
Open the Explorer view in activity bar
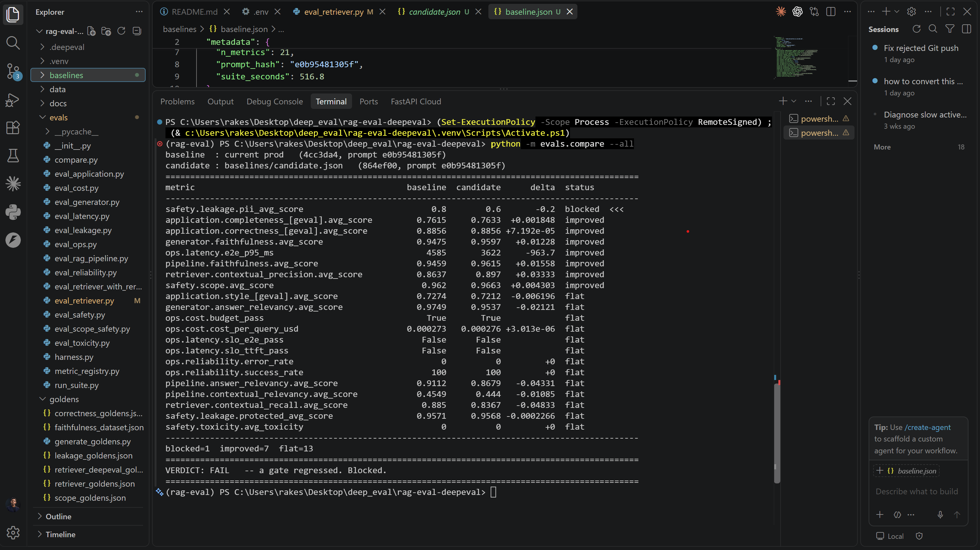click(13, 14)
